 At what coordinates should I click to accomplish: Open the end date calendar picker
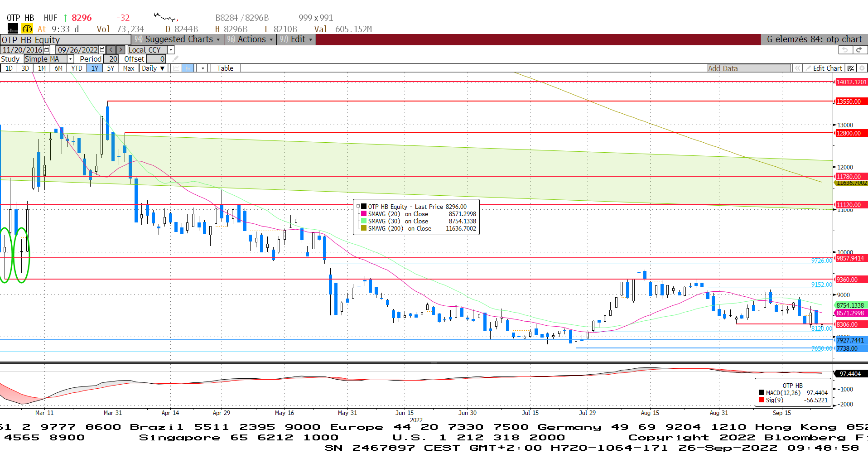tap(102, 50)
